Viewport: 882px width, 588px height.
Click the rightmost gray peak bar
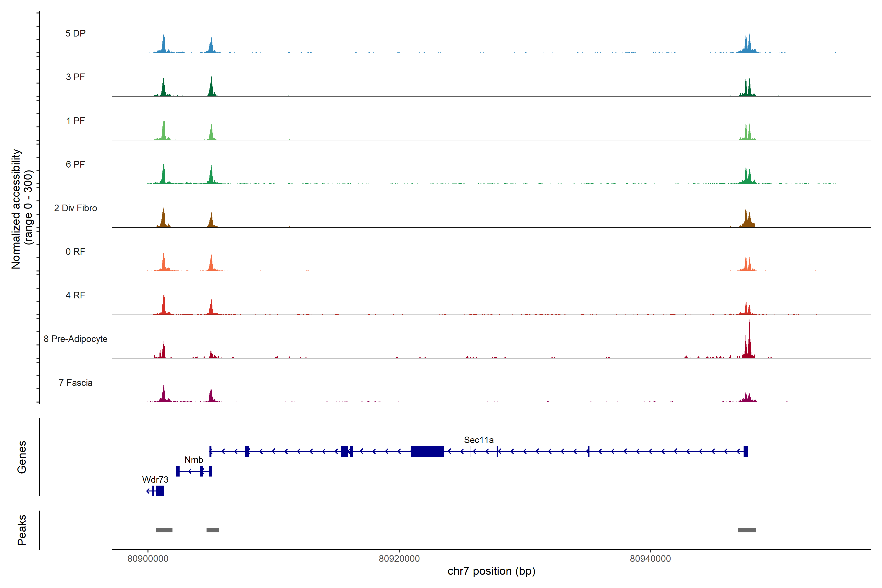click(747, 530)
